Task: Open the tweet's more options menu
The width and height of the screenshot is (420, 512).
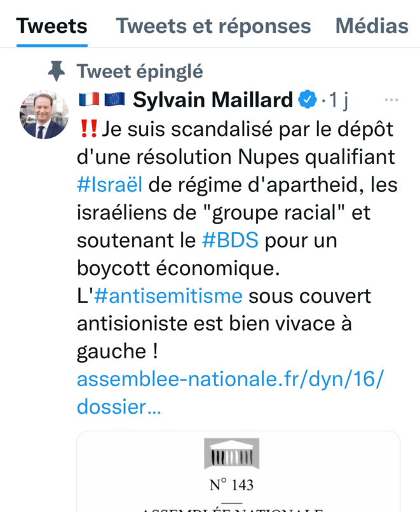Action: click(x=391, y=100)
